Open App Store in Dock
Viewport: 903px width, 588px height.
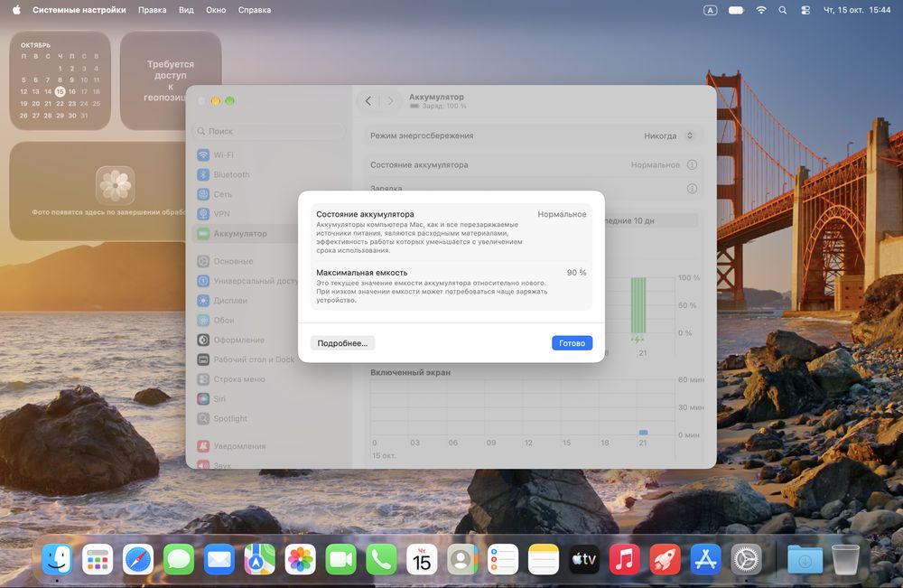coord(705,559)
